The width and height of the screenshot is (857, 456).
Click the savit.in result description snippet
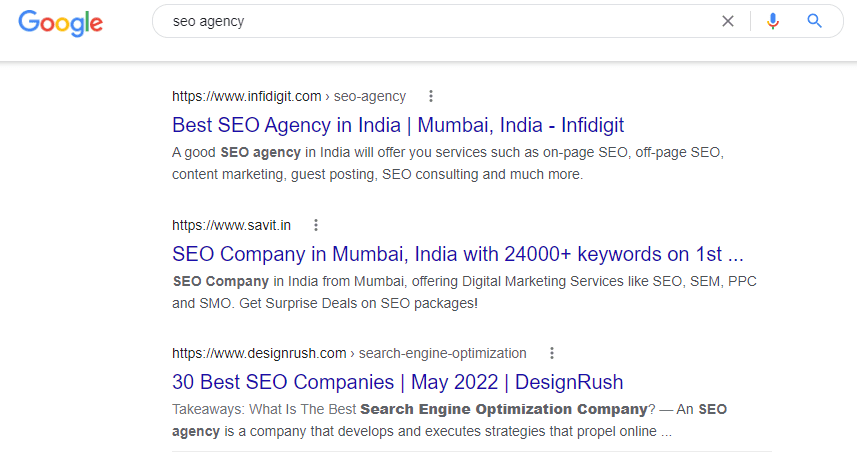point(464,292)
